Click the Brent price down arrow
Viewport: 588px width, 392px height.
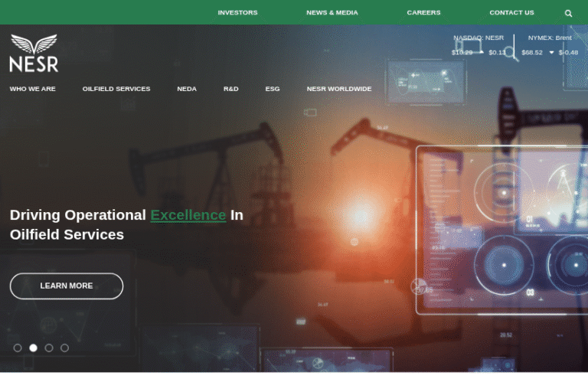[x=551, y=53]
